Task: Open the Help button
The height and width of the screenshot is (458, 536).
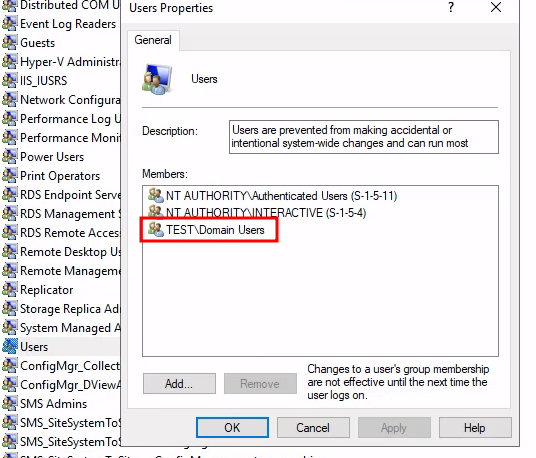Action: [475, 428]
